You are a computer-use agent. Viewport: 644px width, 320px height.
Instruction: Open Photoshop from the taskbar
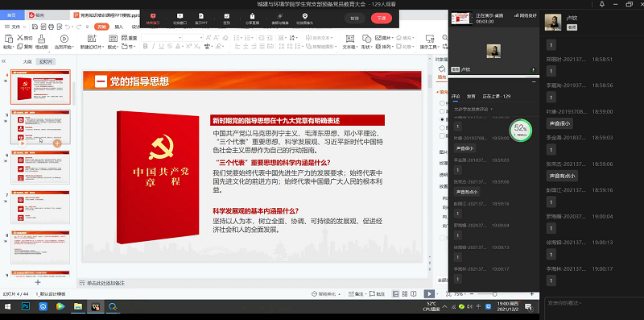(x=26, y=306)
